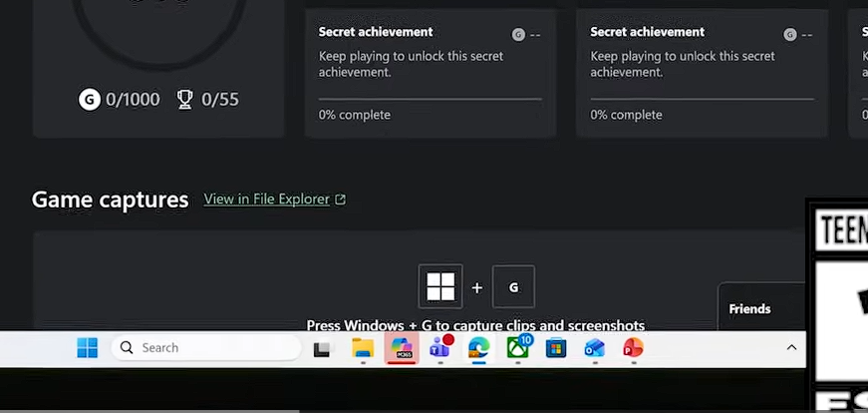Expand the hidden system tray icons

click(x=791, y=348)
